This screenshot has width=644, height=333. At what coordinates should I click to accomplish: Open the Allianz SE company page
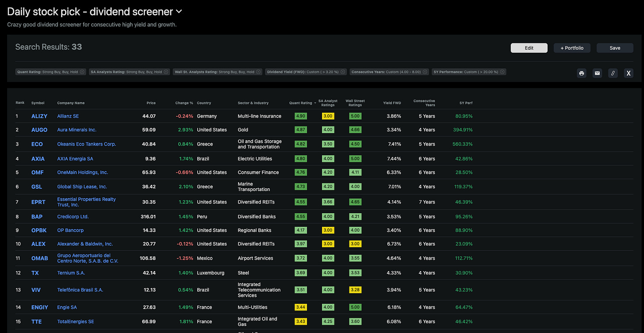click(68, 116)
